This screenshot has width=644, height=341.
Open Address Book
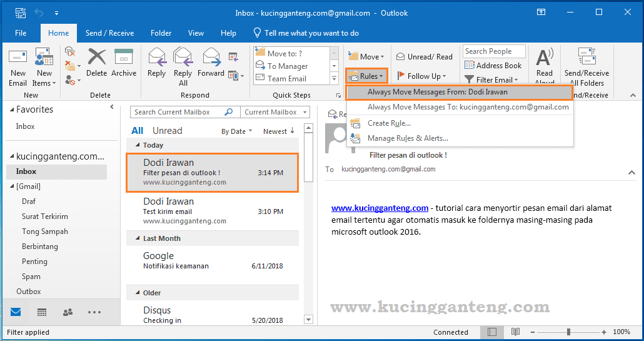pyautogui.click(x=493, y=65)
